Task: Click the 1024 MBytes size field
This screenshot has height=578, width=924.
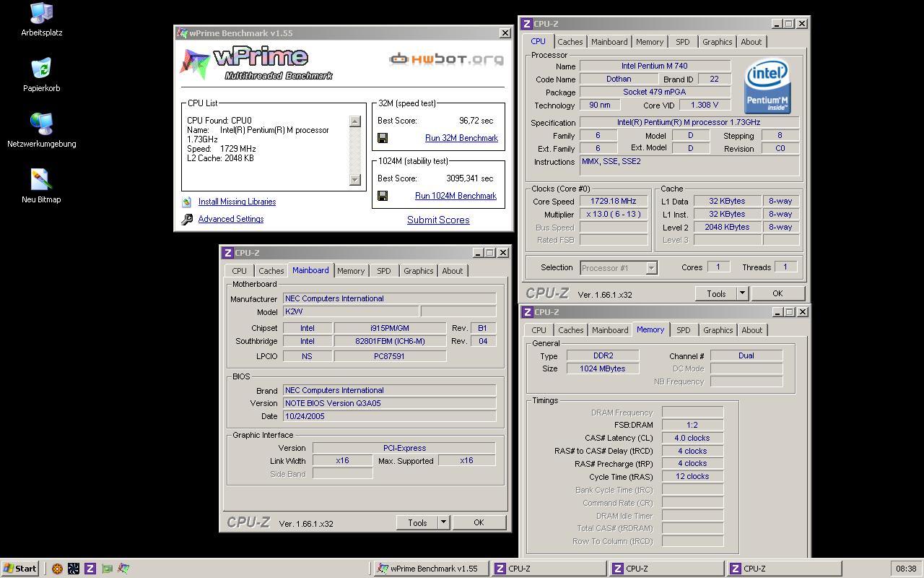Action: tap(603, 368)
